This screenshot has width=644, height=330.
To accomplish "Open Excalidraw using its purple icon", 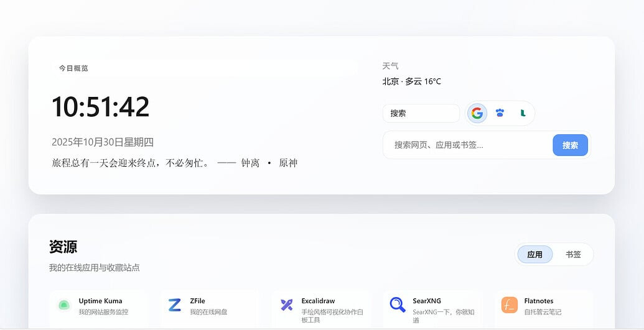I will pyautogui.click(x=286, y=305).
